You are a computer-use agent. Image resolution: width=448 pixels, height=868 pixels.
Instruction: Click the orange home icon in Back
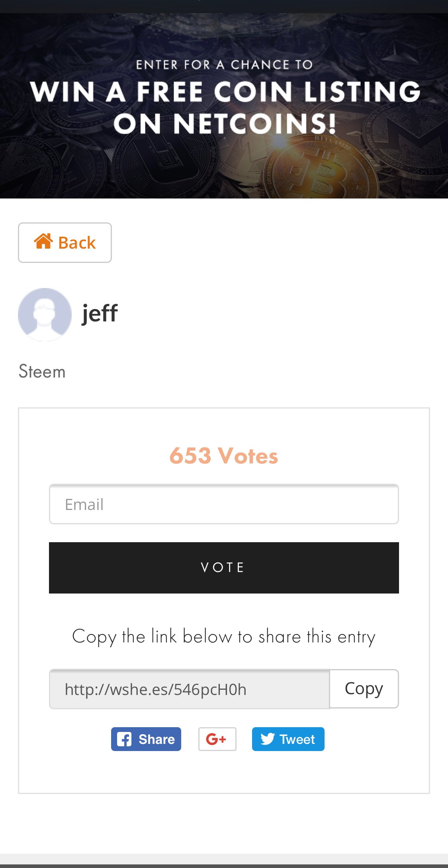coord(43,241)
